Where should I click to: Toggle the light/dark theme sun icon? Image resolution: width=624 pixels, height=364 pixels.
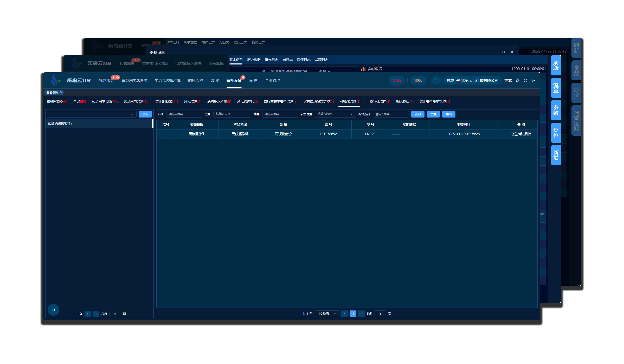point(518,80)
